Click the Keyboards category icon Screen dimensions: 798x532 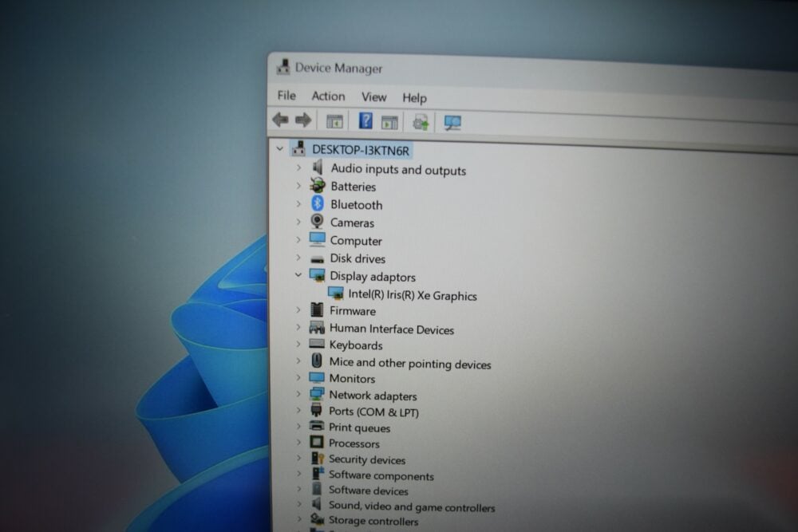[317, 344]
